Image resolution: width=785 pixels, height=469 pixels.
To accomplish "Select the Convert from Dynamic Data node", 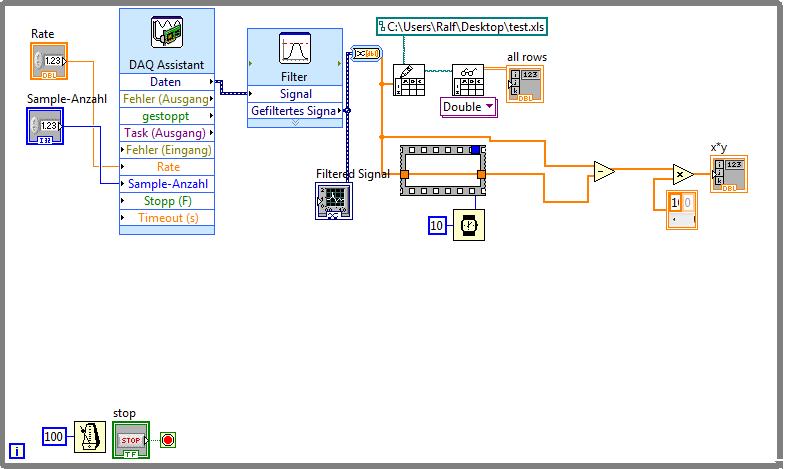I will [x=366, y=53].
